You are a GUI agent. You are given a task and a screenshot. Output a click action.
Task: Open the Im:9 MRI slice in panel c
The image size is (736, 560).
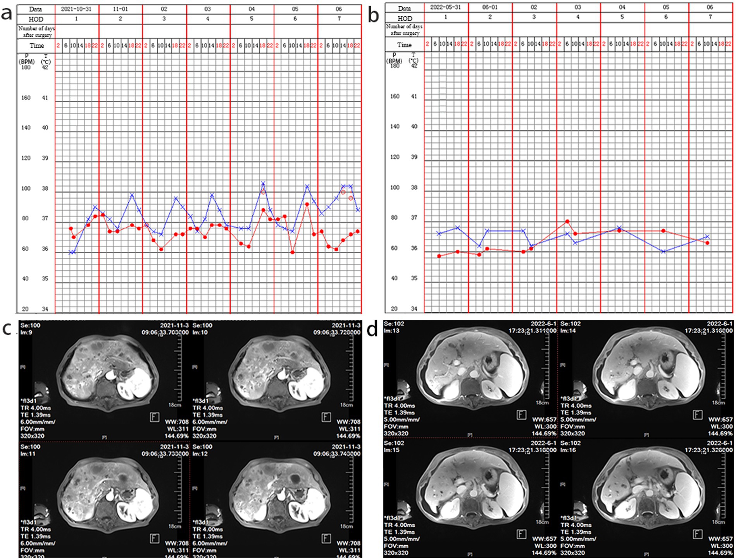104,380
